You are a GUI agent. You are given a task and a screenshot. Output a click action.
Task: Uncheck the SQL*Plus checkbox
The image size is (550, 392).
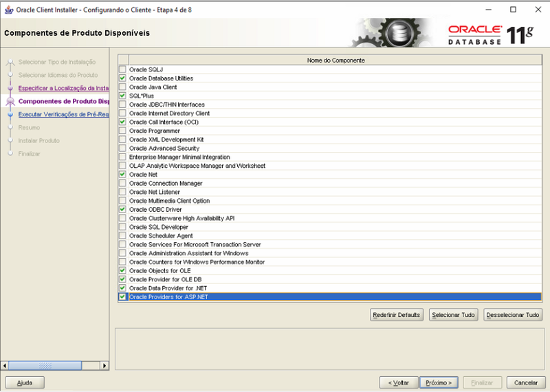pyautogui.click(x=122, y=96)
